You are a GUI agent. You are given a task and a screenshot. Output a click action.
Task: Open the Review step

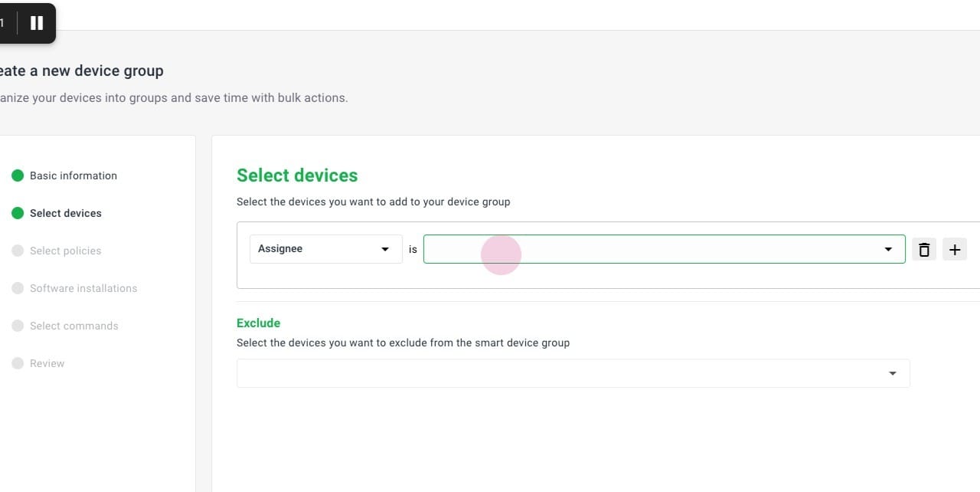point(47,363)
